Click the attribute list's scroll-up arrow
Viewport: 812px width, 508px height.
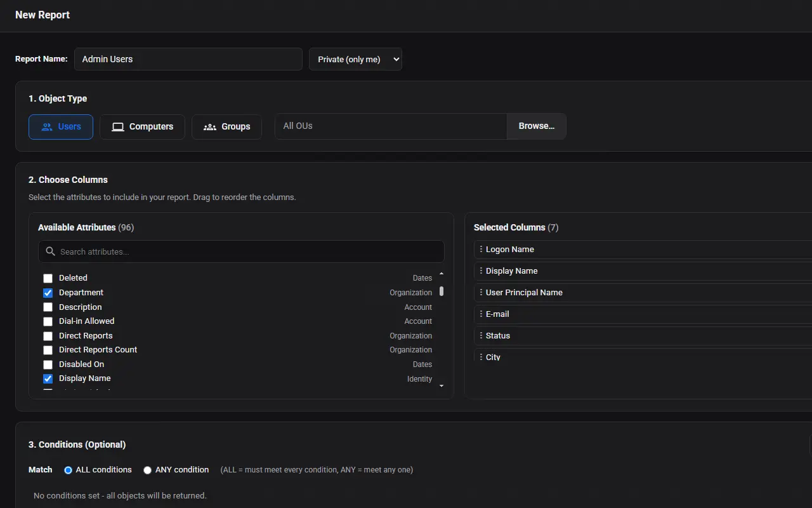[442, 274]
